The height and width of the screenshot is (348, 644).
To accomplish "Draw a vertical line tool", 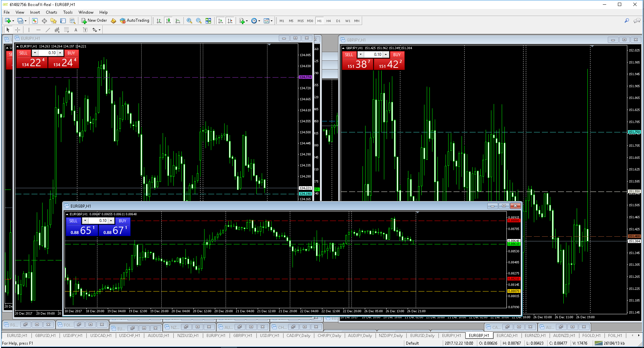I will point(29,30).
